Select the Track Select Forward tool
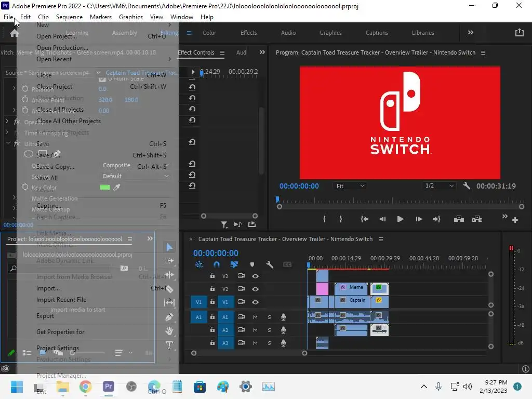The height and width of the screenshot is (399, 532). [169, 261]
